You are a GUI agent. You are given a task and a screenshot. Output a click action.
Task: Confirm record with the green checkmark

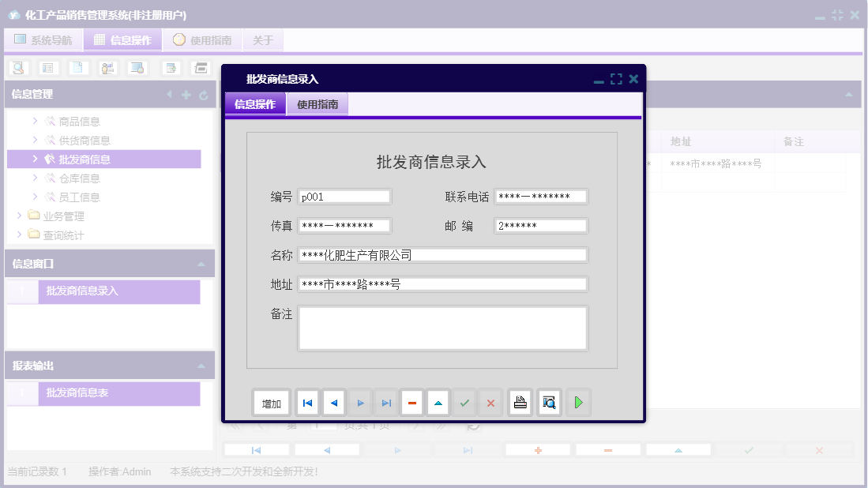tap(464, 402)
